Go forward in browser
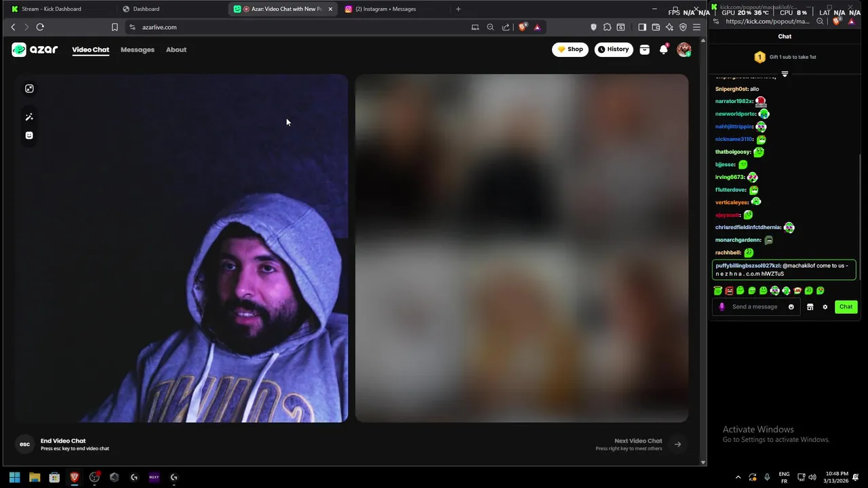Viewport: 868px width, 488px height. click(26, 27)
